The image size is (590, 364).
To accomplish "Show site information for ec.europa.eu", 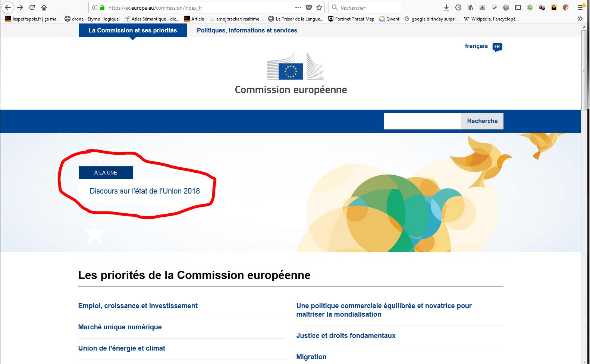I will 95,7.
